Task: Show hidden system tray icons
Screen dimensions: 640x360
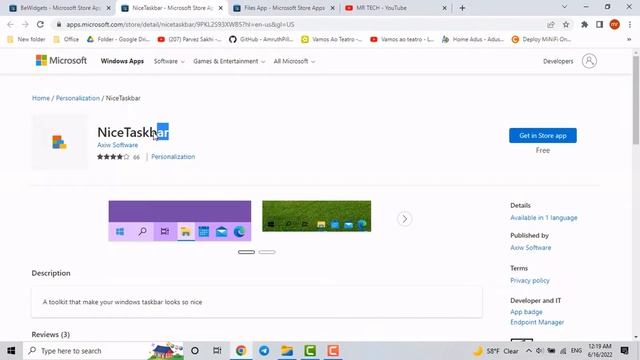Action: [x=529, y=351]
